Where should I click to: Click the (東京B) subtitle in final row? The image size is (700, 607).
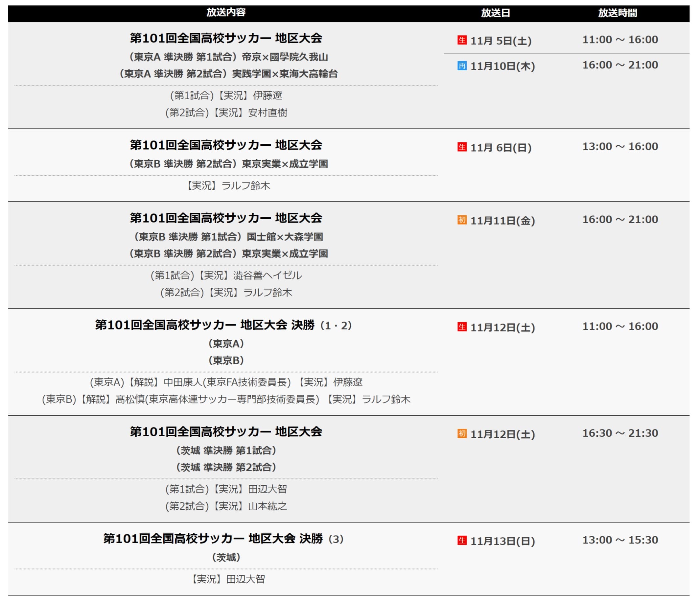coord(226,361)
